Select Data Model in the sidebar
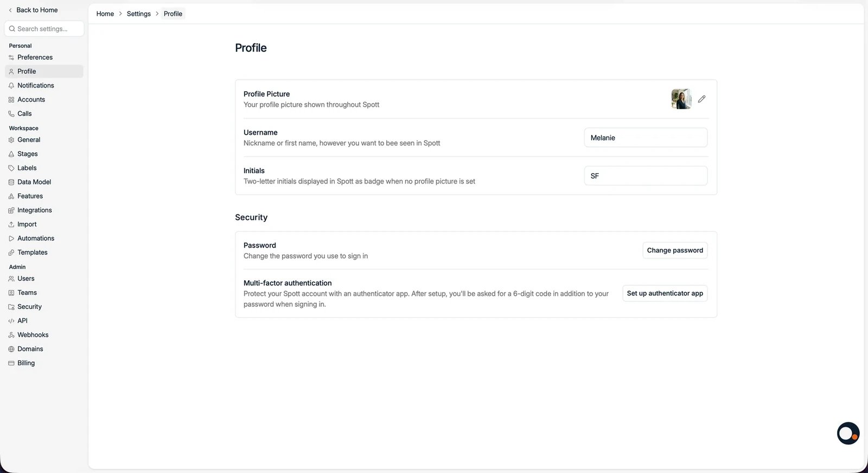This screenshot has height=473, width=868. (x=44, y=182)
